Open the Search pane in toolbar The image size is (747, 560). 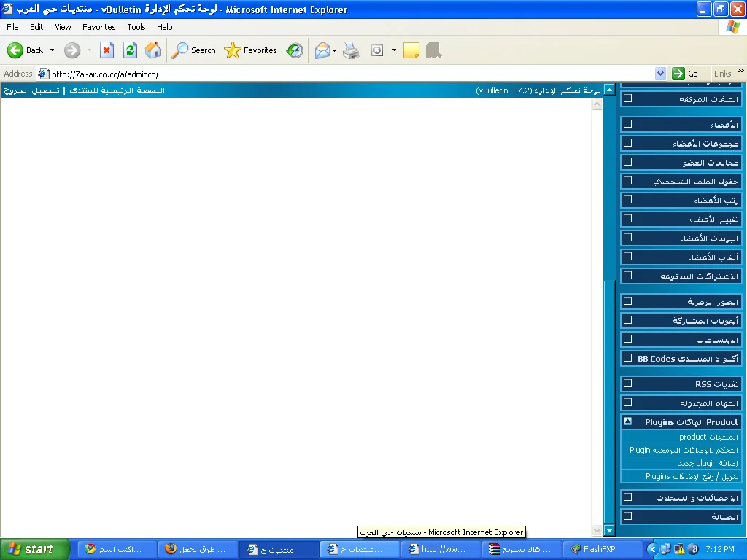(194, 50)
